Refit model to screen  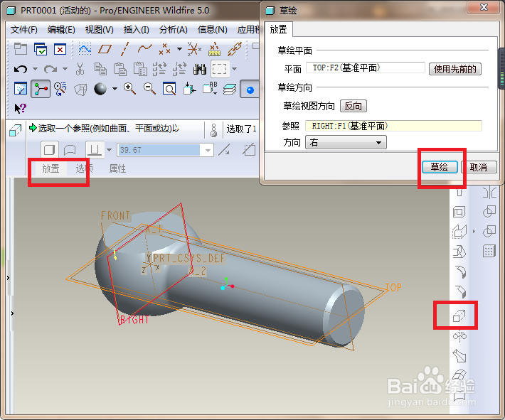click(169, 89)
